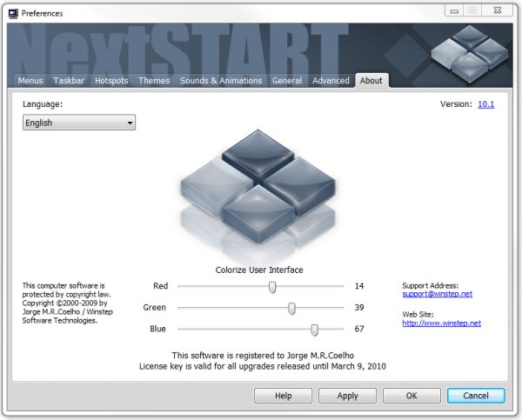Click the support@winstep.net email link
522x420 pixels.
click(x=437, y=294)
